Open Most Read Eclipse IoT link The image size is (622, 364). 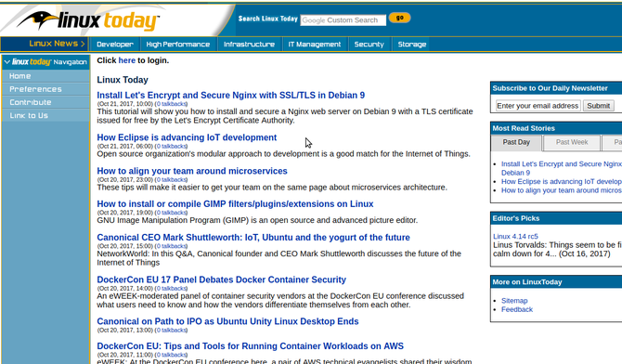click(x=562, y=181)
